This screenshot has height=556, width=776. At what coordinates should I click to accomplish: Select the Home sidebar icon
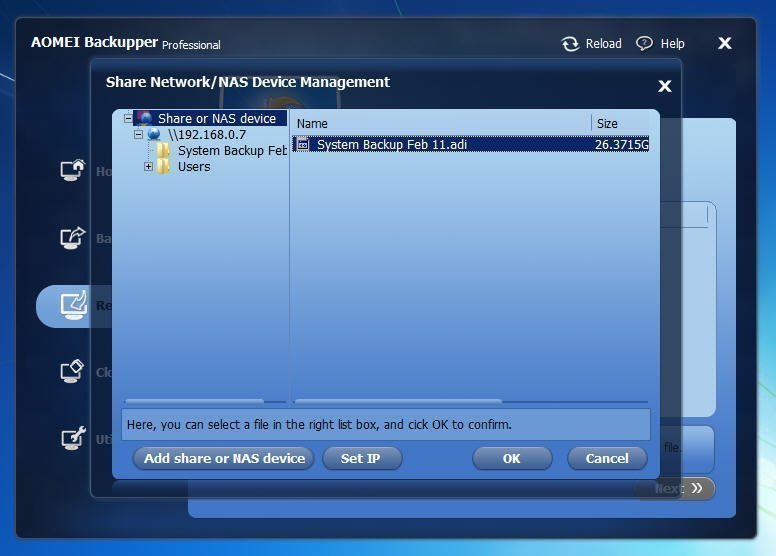click(72, 170)
